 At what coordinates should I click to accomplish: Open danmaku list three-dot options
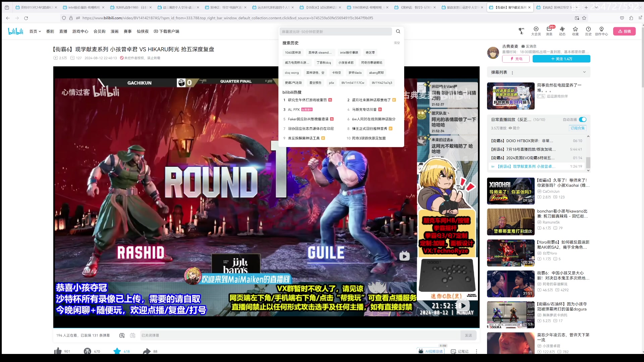point(512,72)
